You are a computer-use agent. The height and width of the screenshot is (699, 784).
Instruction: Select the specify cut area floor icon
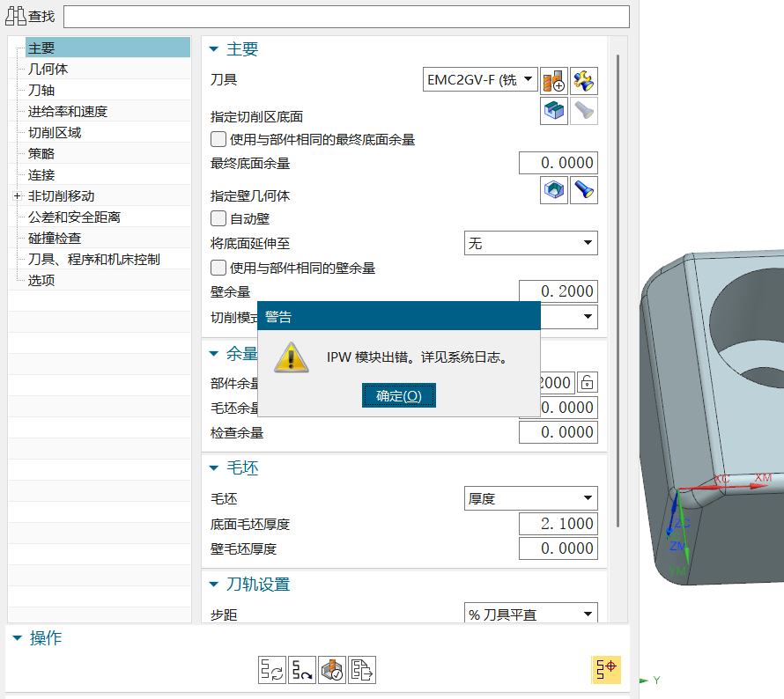[554, 111]
